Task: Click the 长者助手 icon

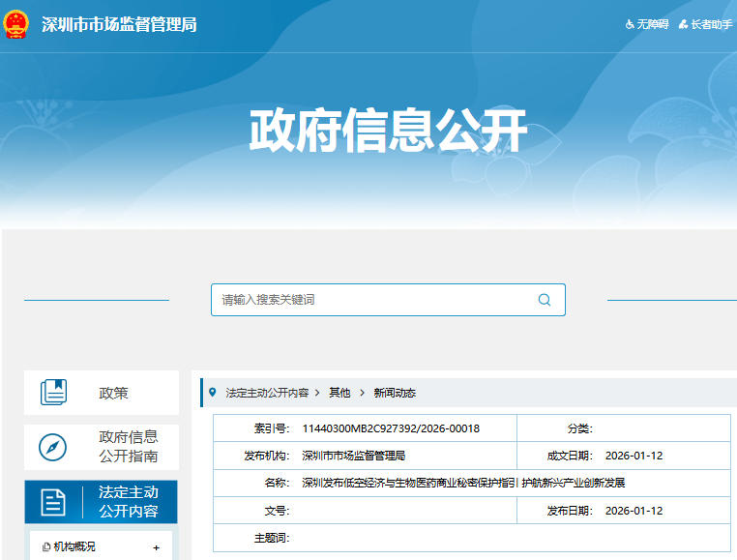Action: click(x=684, y=24)
